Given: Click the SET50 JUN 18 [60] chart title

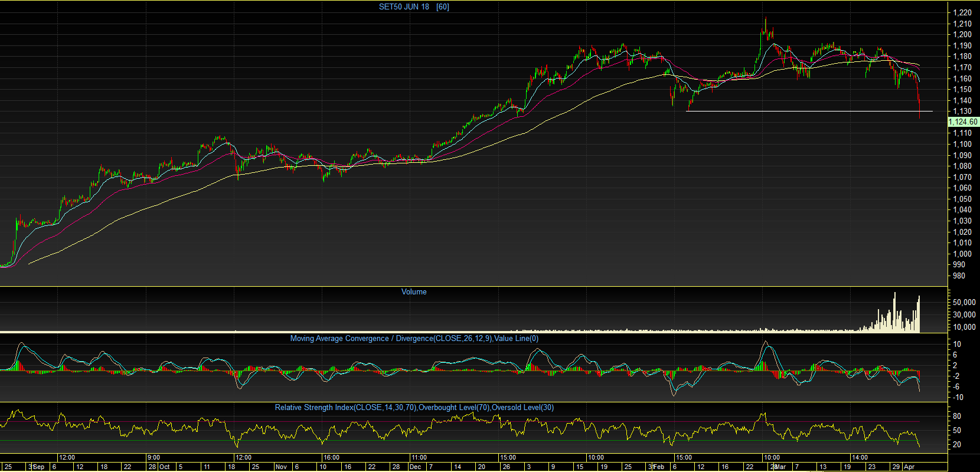Looking at the screenshot, I should point(414,7).
